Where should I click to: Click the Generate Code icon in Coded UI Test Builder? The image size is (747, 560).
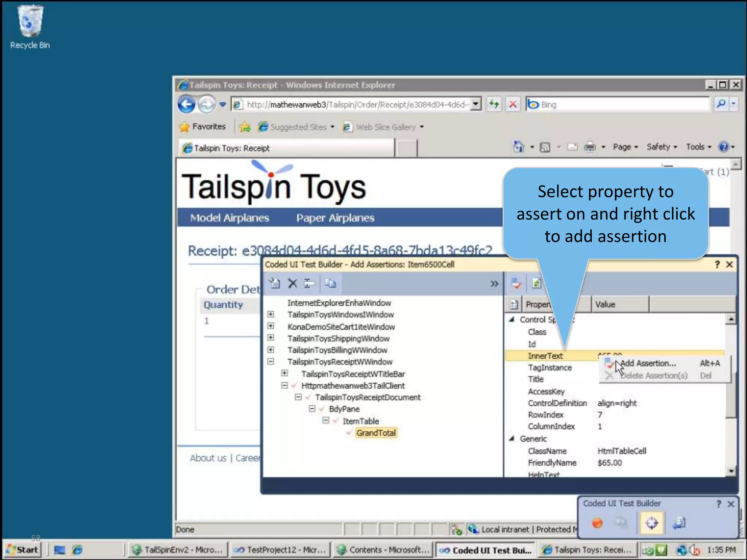point(679,523)
